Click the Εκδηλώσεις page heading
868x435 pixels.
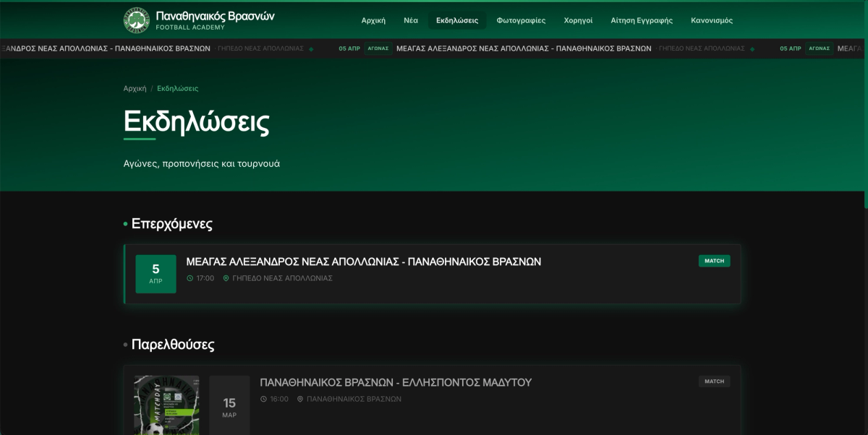[196, 121]
